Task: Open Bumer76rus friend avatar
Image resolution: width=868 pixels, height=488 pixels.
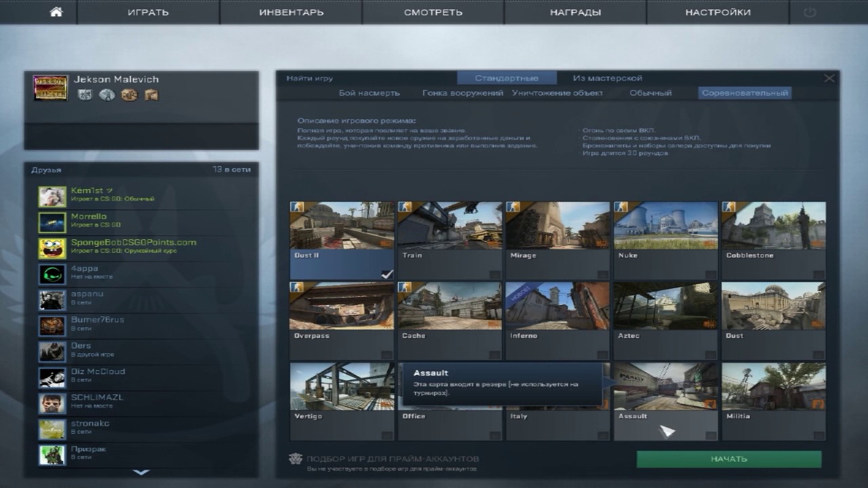Action: coord(52,325)
